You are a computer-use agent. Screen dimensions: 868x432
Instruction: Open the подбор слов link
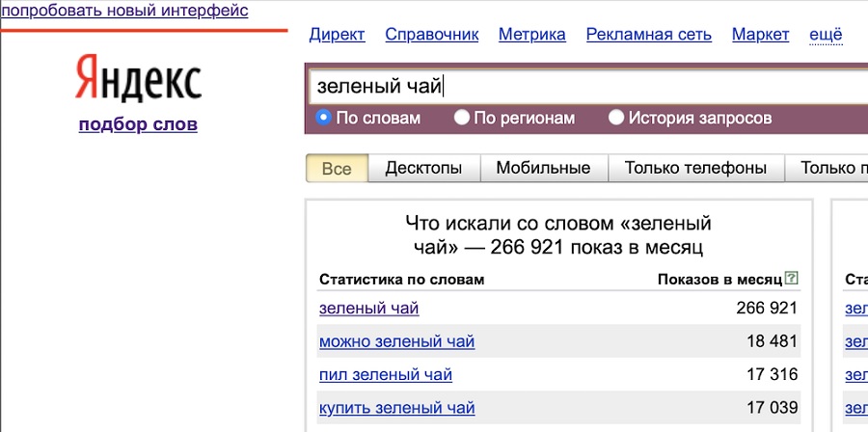138,124
